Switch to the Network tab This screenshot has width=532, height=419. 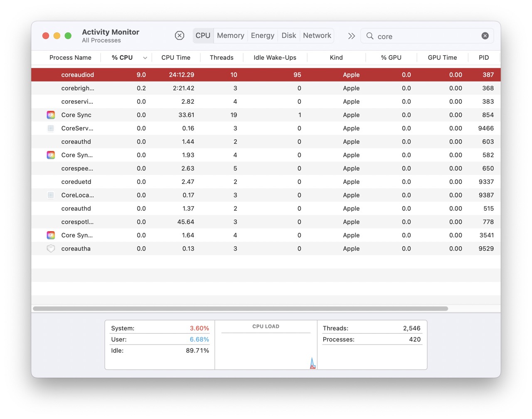pos(317,36)
